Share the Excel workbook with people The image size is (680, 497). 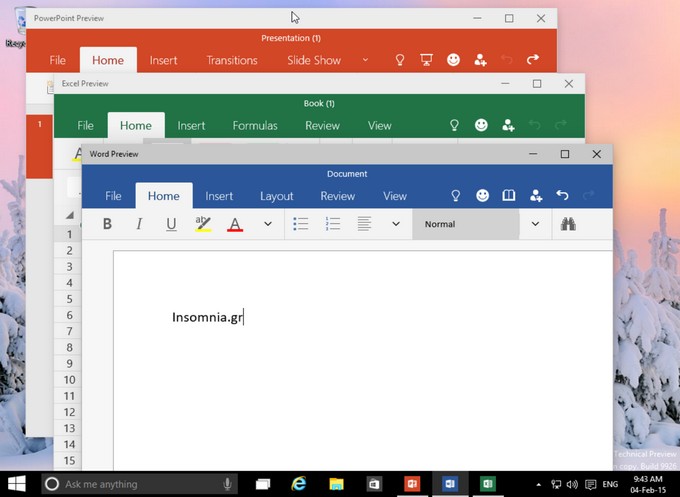point(508,125)
